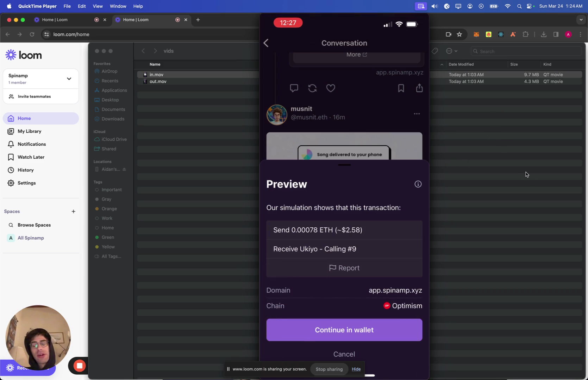
Task: Sort by Date Modified column
Action: [x=461, y=64]
